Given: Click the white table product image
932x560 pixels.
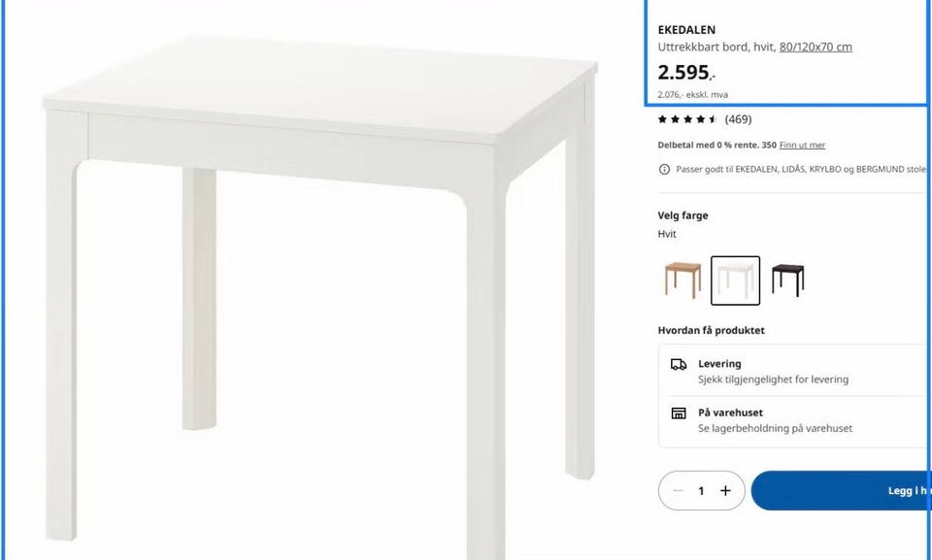Looking at the screenshot, I should pos(321,291).
